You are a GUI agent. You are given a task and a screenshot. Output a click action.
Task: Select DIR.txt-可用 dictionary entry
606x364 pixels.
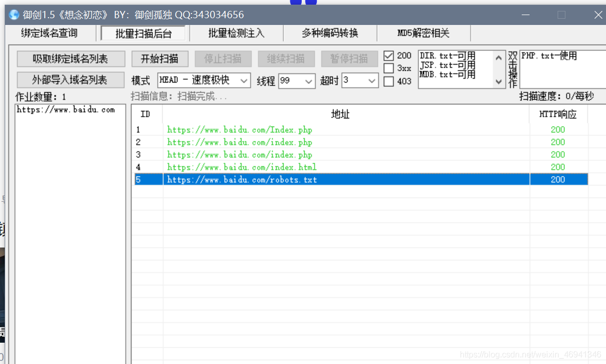point(447,56)
